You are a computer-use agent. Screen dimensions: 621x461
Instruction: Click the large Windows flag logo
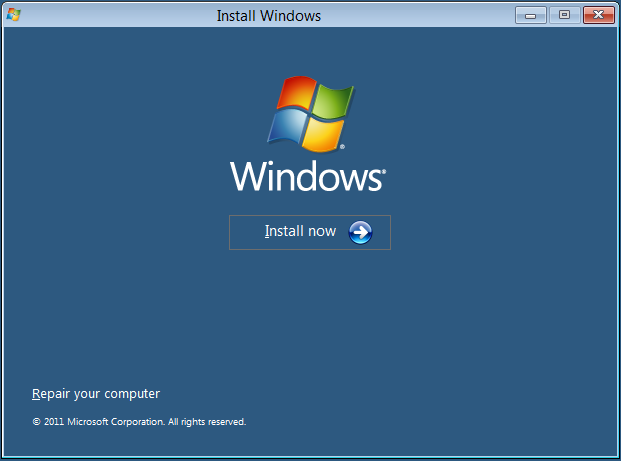coord(311,114)
